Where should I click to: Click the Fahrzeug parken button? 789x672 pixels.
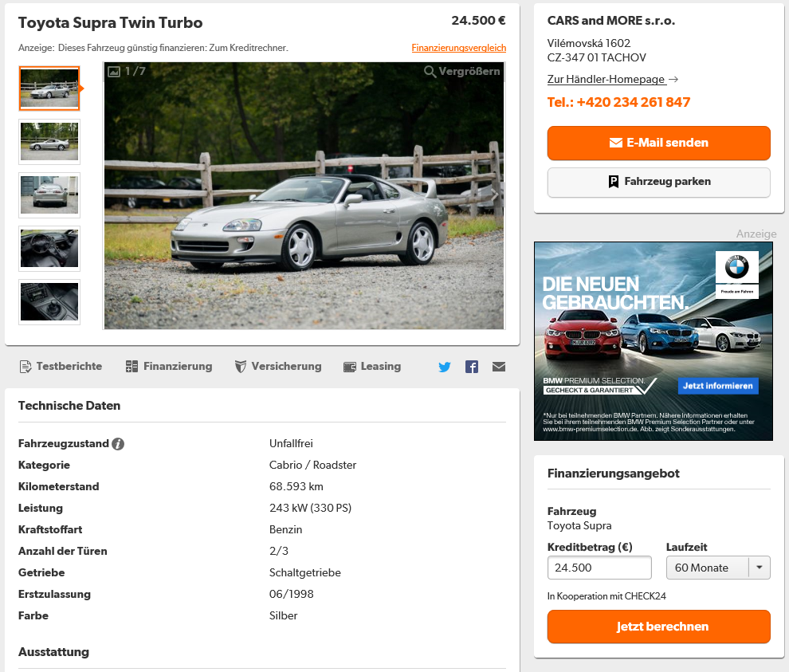click(x=658, y=182)
